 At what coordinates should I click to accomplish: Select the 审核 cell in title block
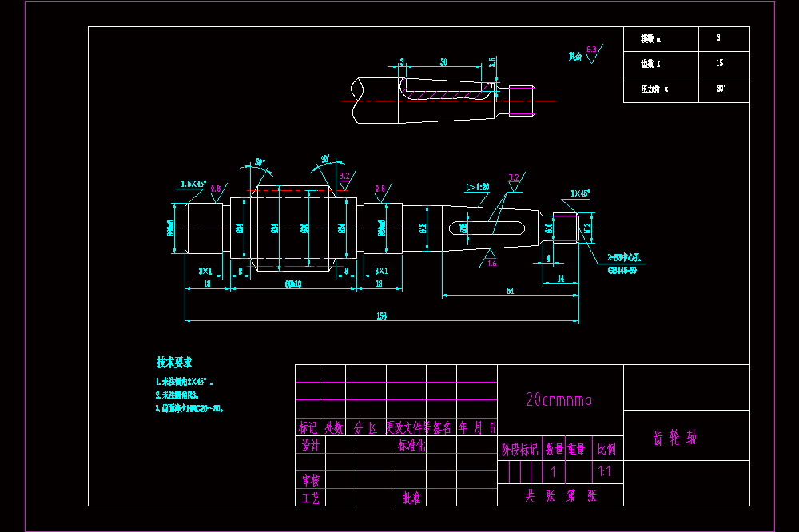tap(310, 480)
